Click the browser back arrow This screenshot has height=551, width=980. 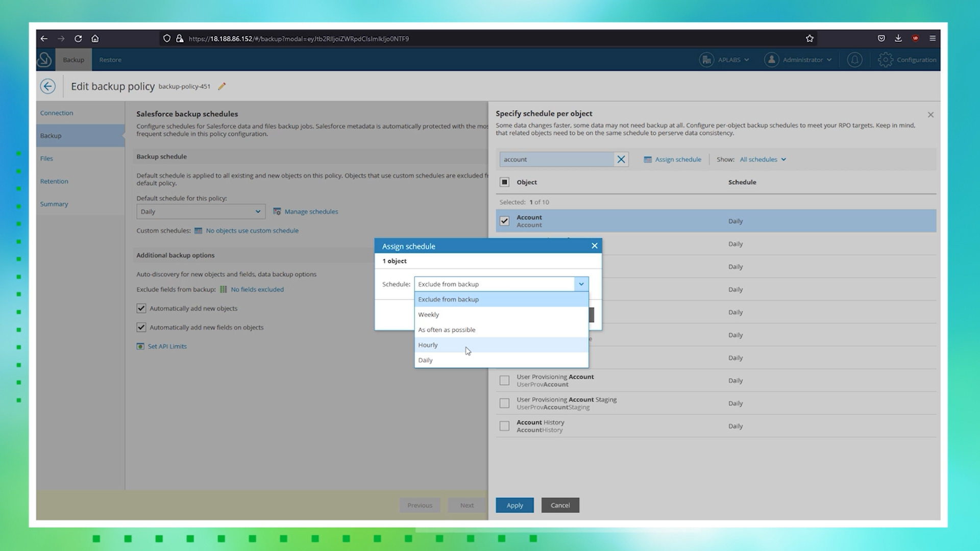(44, 38)
